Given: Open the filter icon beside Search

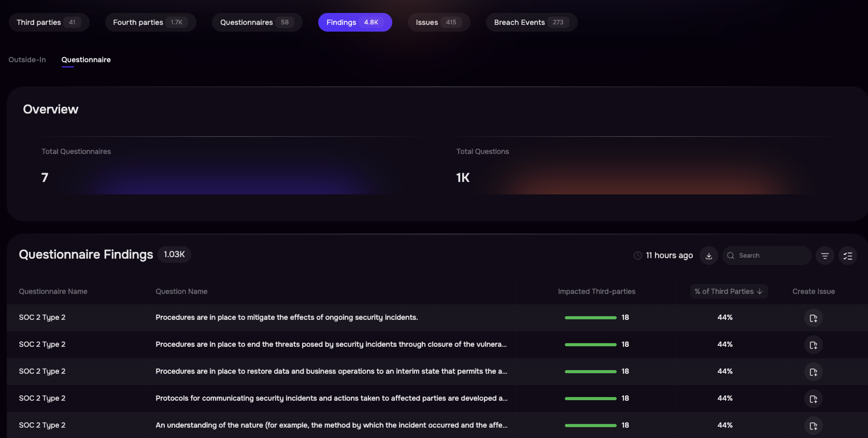Looking at the screenshot, I should tap(824, 256).
